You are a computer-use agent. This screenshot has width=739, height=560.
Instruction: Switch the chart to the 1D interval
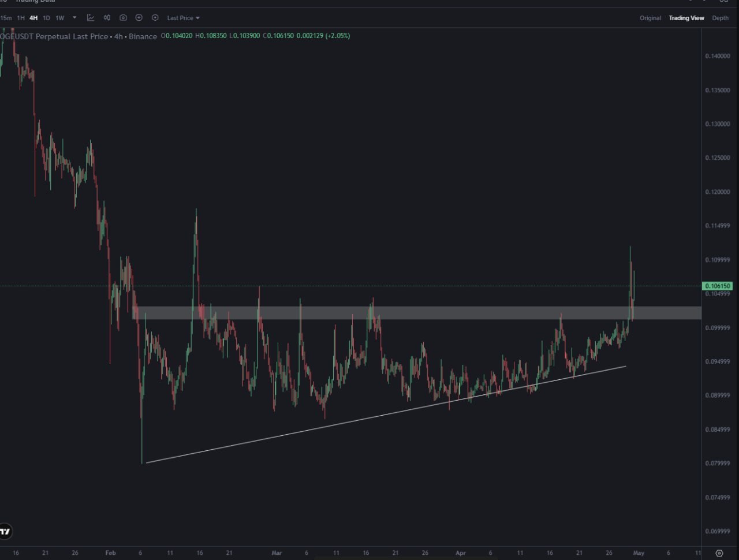[x=46, y=18]
